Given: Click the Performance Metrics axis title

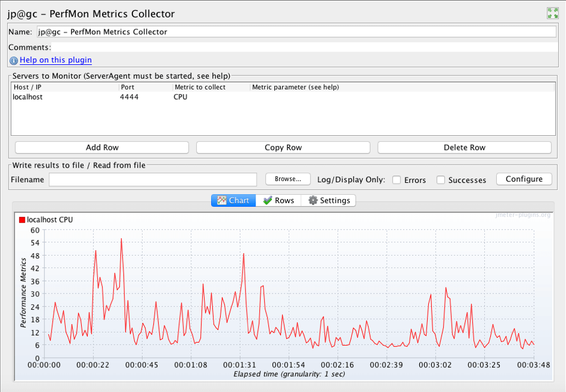Looking at the screenshot, I should [x=23, y=293].
